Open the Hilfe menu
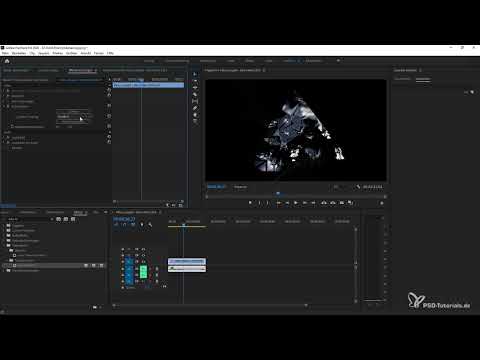 pyautogui.click(x=110, y=53)
